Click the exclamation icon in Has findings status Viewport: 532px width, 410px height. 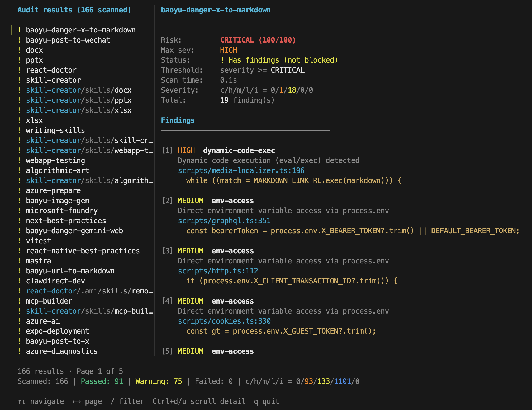222,60
